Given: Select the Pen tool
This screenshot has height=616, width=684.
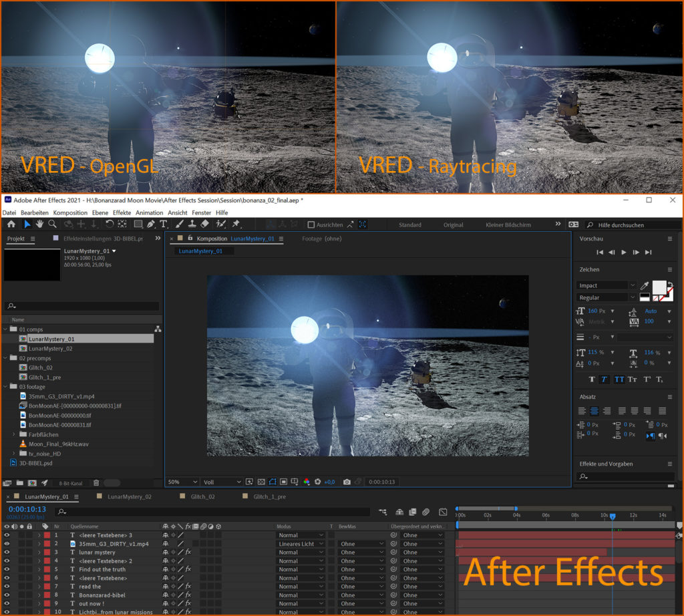Looking at the screenshot, I should pyautogui.click(x=151, y=224).
